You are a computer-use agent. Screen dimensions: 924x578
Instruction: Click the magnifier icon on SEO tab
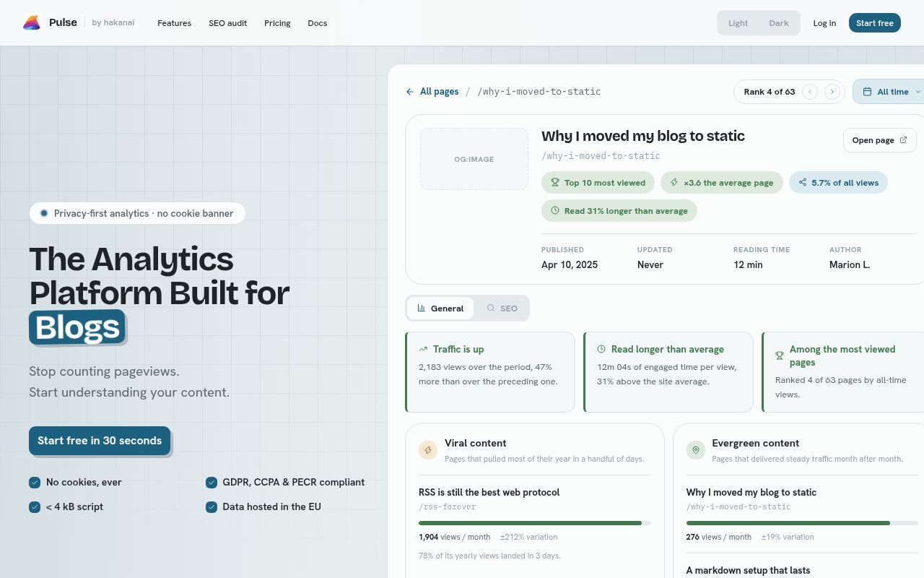click(491, 308)
